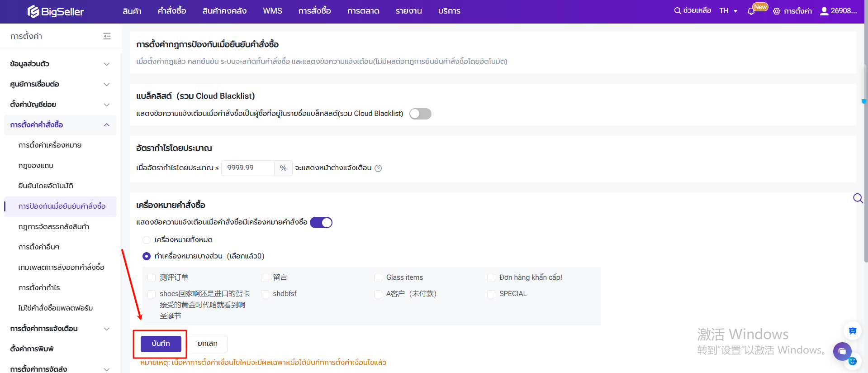Click the search help magnifier icon
This screenshot has width=868, height=373.
coord(677,11)
